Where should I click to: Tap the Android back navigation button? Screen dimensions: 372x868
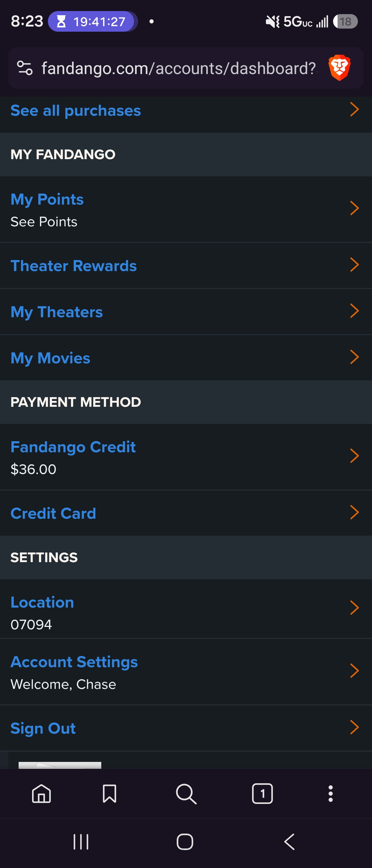pos(289,842)
